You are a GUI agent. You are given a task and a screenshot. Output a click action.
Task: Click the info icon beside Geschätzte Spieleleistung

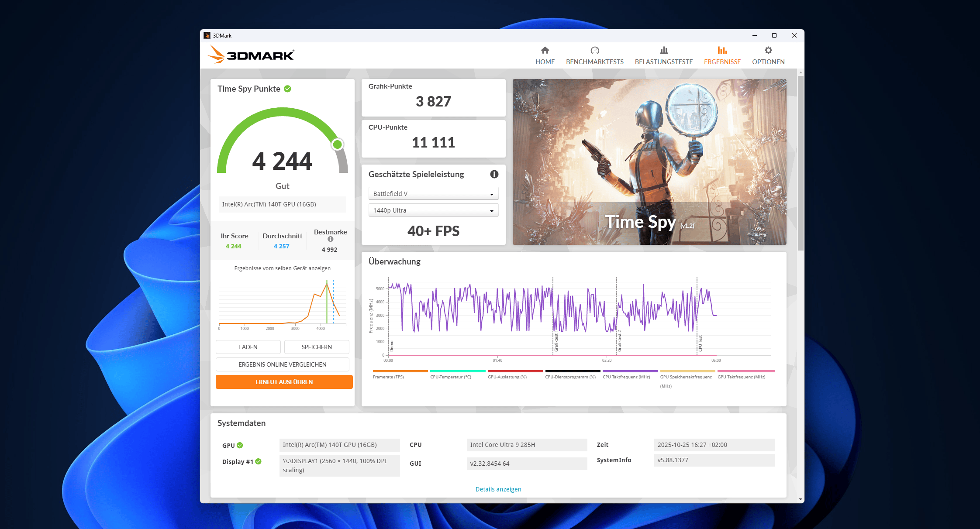494,174
